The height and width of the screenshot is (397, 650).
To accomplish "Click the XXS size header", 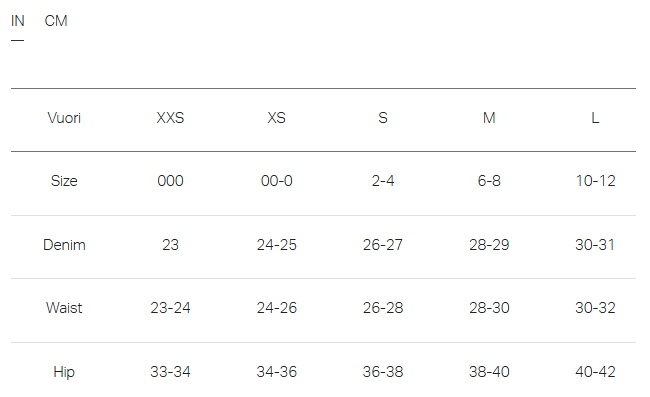I will (170, 118).
